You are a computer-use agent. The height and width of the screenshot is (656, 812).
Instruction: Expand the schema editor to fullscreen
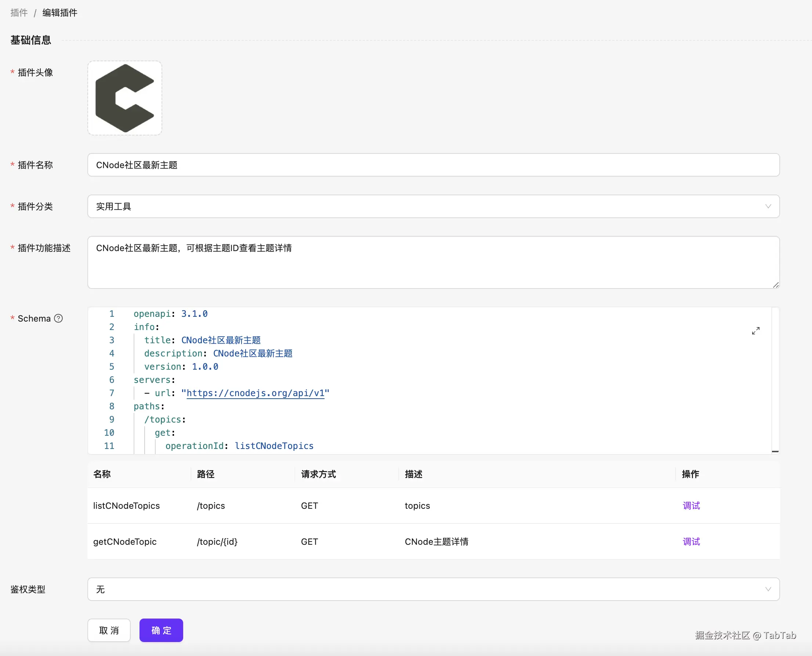coord(755,331)
